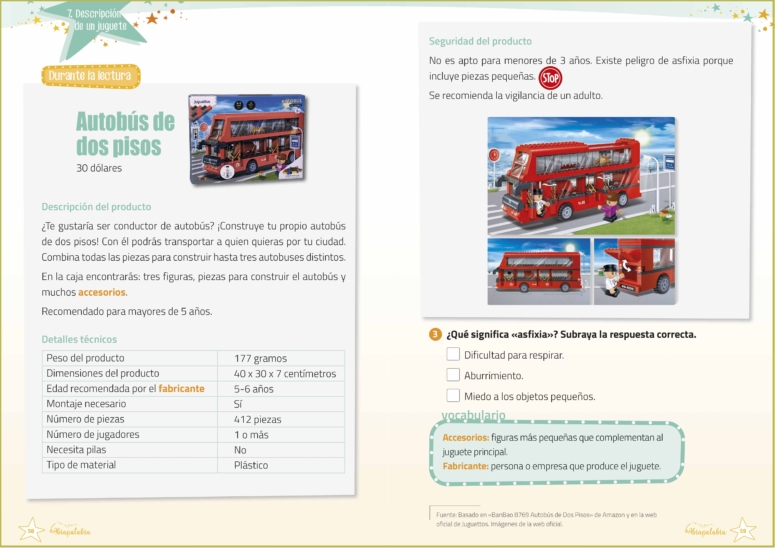Click the 'Número de jugadores' row label
Screen dimensions: 775x548
click(92, 434)
